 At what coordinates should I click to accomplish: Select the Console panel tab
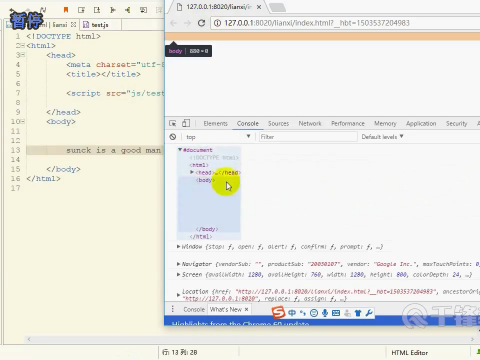point(248,123)
